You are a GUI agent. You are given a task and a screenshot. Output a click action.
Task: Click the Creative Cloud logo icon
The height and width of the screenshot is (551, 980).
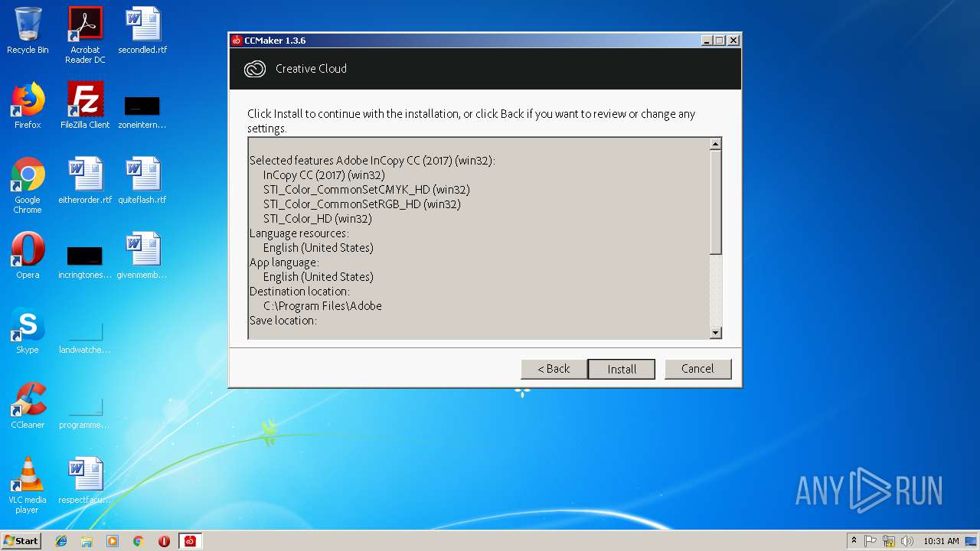tap(254, 69)
